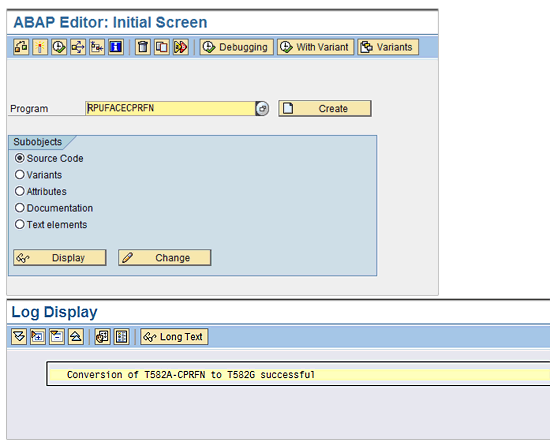Expand the selected log node plus icon
550x442 pixels.
[x=38, y=337]
